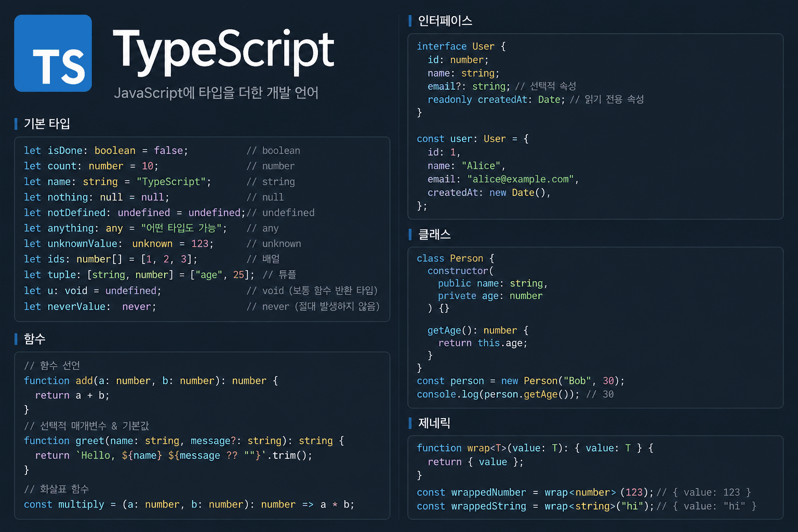Click the "클래스" section heading

[x=434, y=234]
